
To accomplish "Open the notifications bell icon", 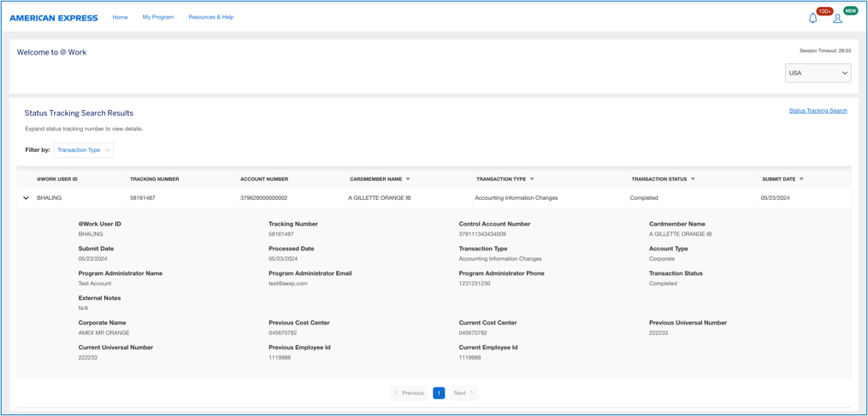I will pos(812,18).
